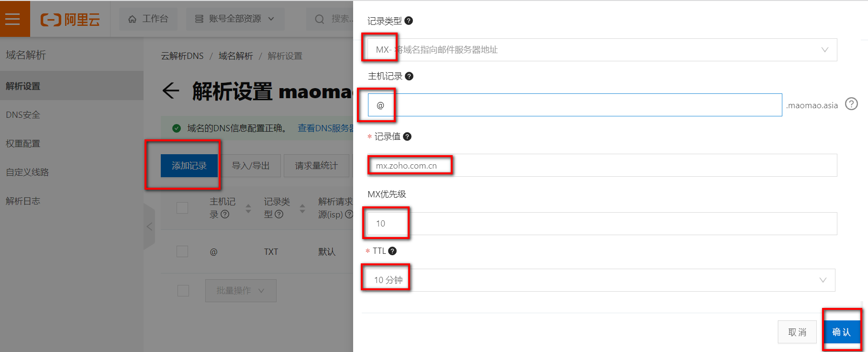The image size is (868, 352).
Task: Check the TXT record row checkbox
Action: coord(182,251)
